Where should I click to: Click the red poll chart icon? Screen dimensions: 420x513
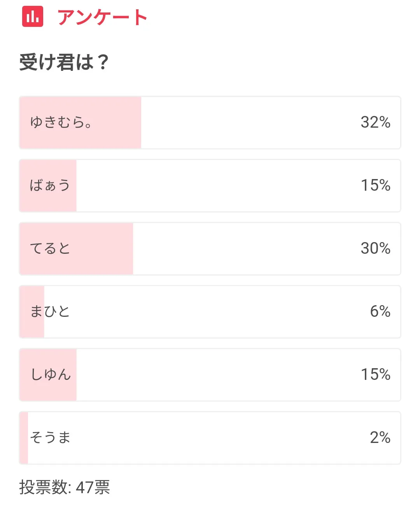click(x=33, y=16)
